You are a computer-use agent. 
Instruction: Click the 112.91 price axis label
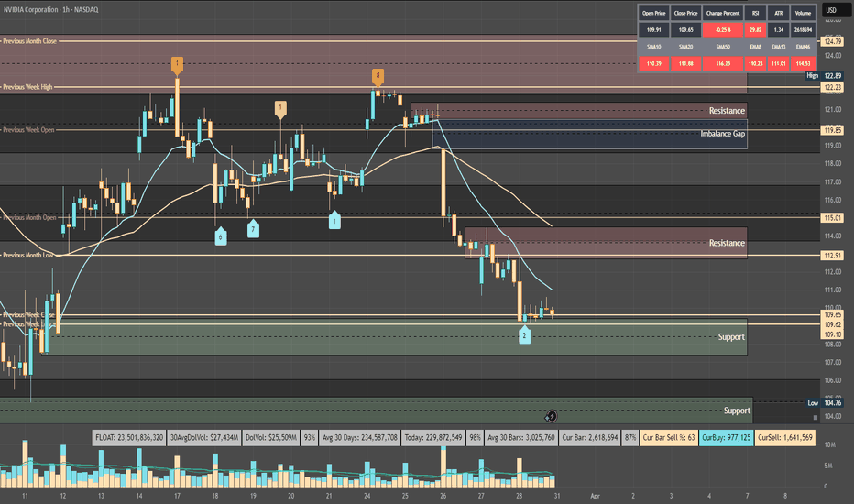[x=832, y=256]
